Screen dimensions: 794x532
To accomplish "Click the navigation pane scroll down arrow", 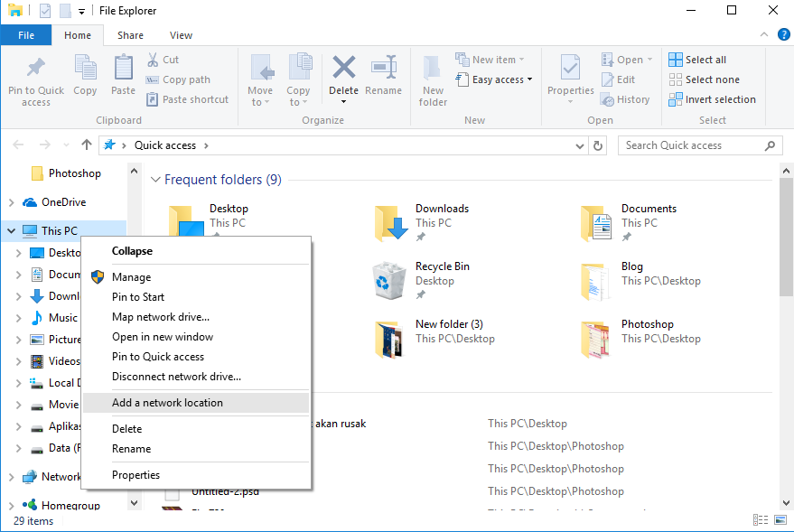I will tap(134, 502).
